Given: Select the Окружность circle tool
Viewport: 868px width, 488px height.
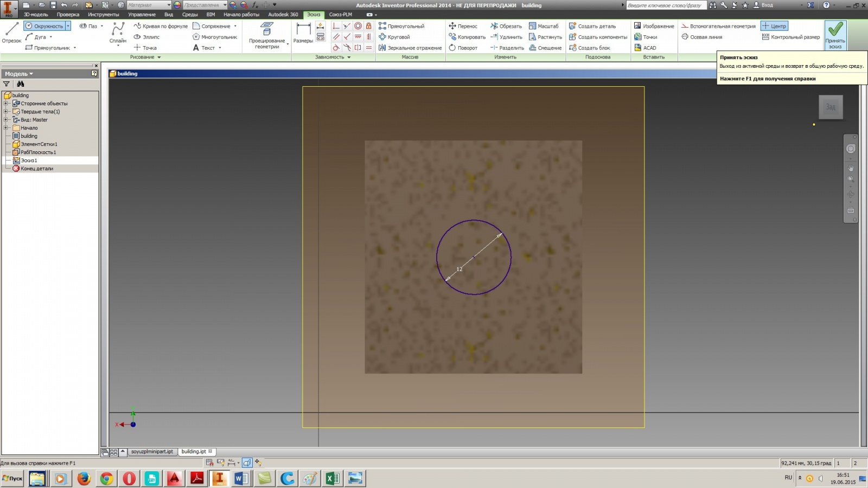Looking at the screenshot, I should click(44, 26).
